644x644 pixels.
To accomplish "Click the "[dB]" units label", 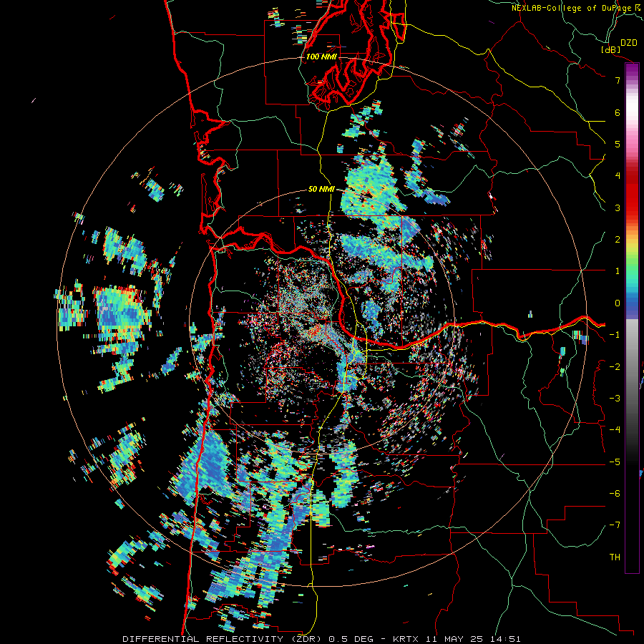I will click(611, 49).
